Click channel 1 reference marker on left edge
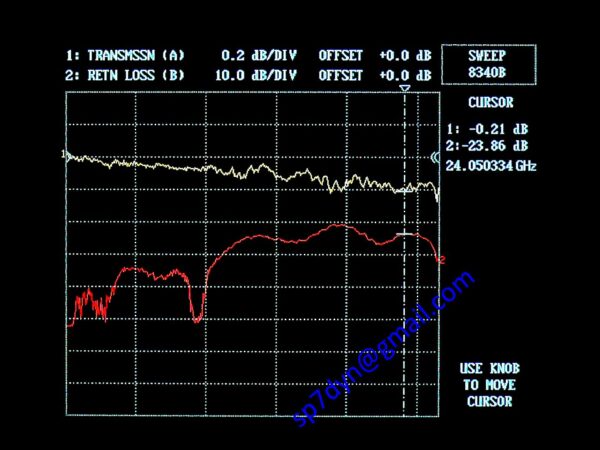Screen dimensions: 600x450 point(65,155)
